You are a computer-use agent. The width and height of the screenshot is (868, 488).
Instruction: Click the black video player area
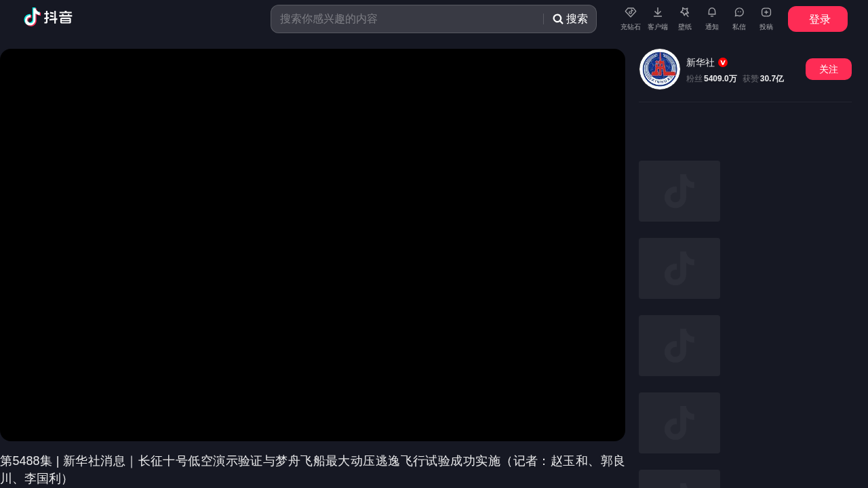(x=312, y=245)
